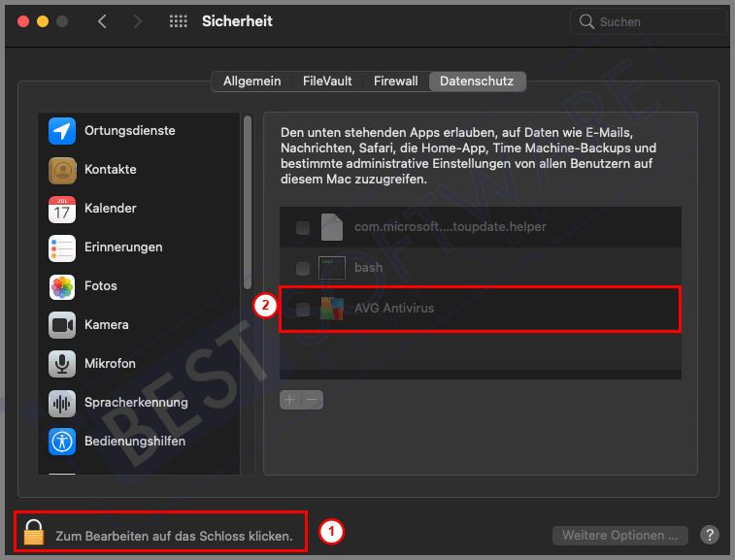Viewport: 735px width, 560px height.
Task: Select the Datenschutz tab
Action: pos(477,82)
